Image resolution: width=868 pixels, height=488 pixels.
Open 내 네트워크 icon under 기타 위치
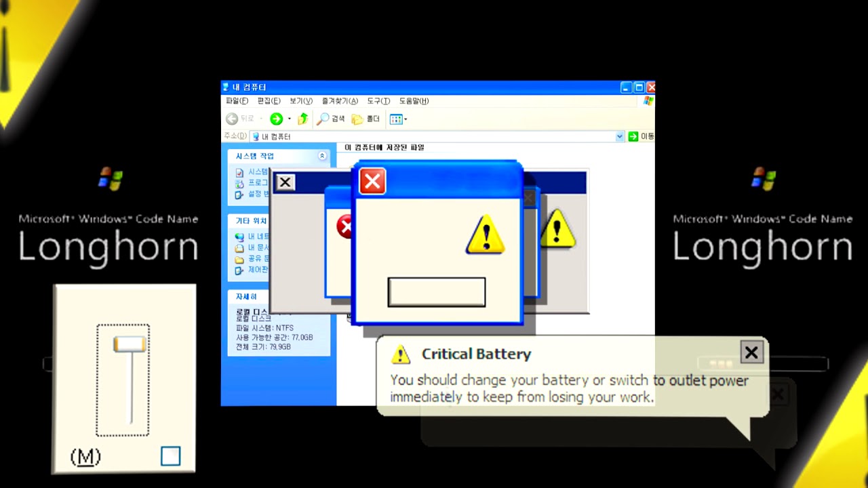click(239, 237)
